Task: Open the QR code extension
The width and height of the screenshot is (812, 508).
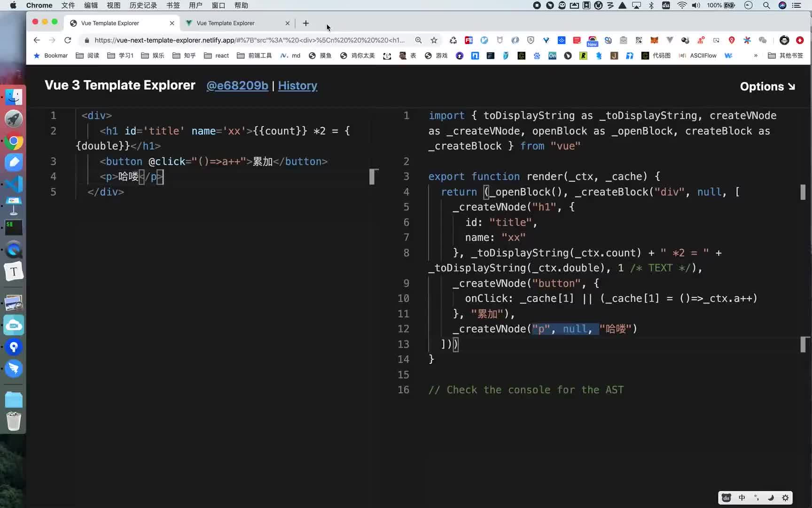Action: 639,40
